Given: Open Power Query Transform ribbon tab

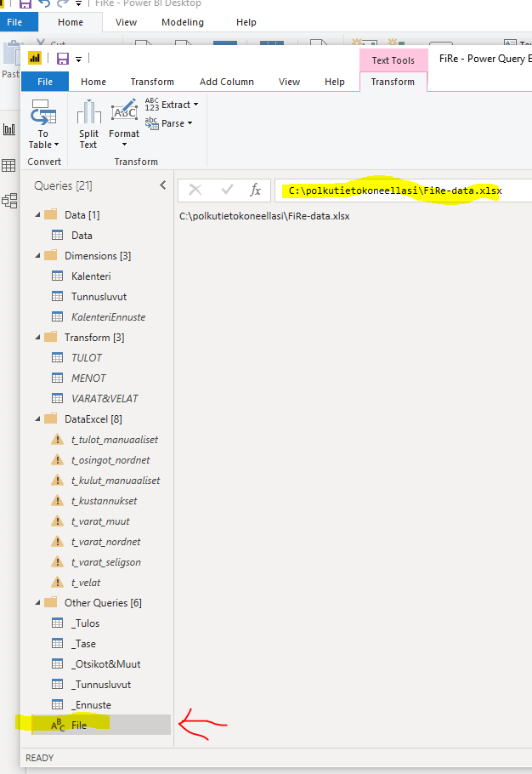Looking at the screenshot, I should (152, 82).
